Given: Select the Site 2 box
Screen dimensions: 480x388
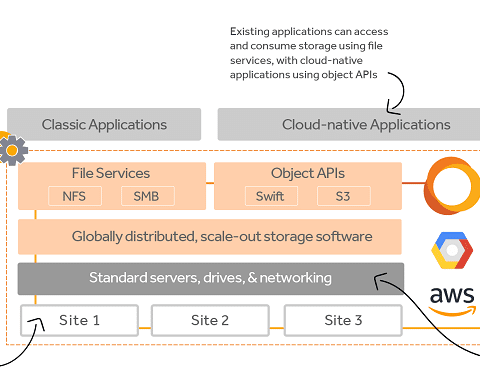Looking at the screenshot, I should [x=210, y=320].
